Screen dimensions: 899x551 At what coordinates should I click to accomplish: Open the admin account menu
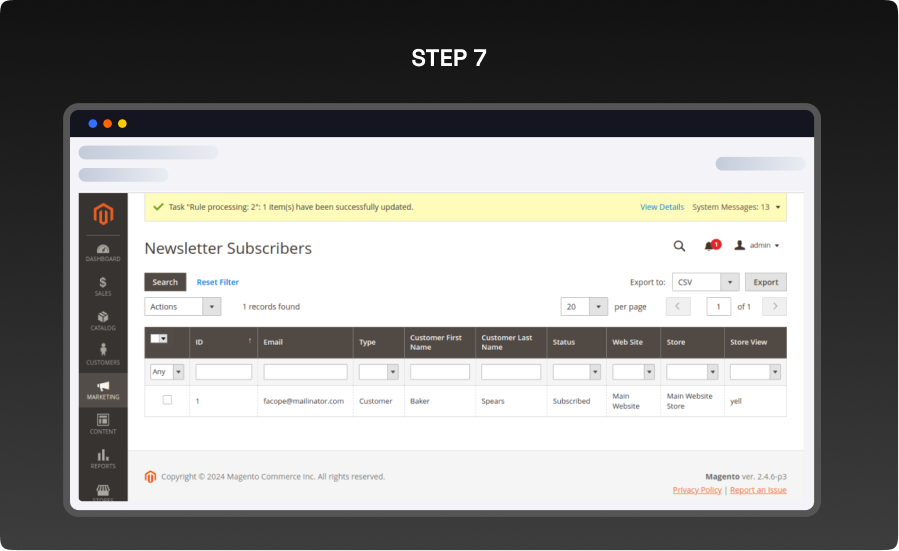coord(757,245)
